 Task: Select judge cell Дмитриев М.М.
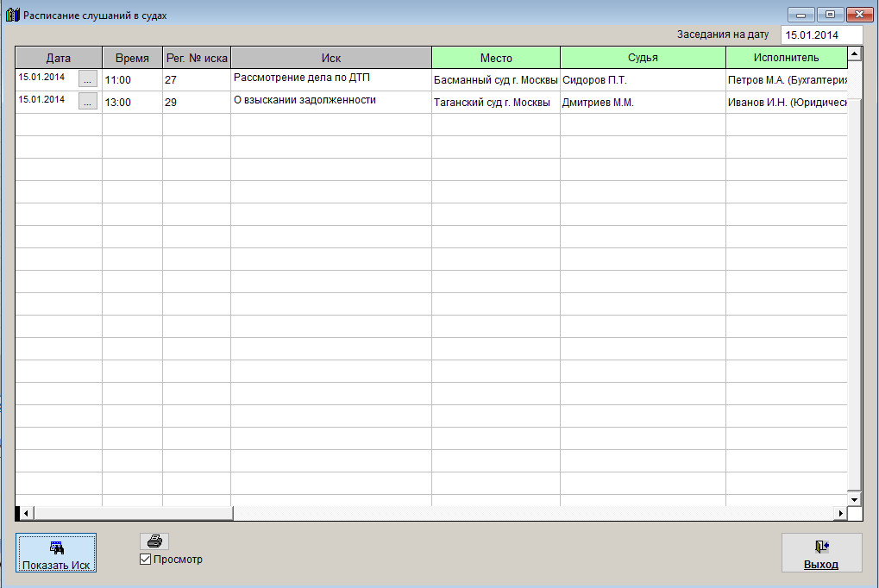coord(643,102)
